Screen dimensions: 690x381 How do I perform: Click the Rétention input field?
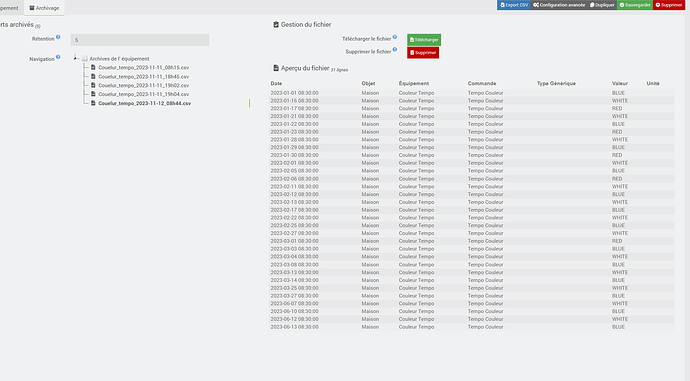pos(139,40)
